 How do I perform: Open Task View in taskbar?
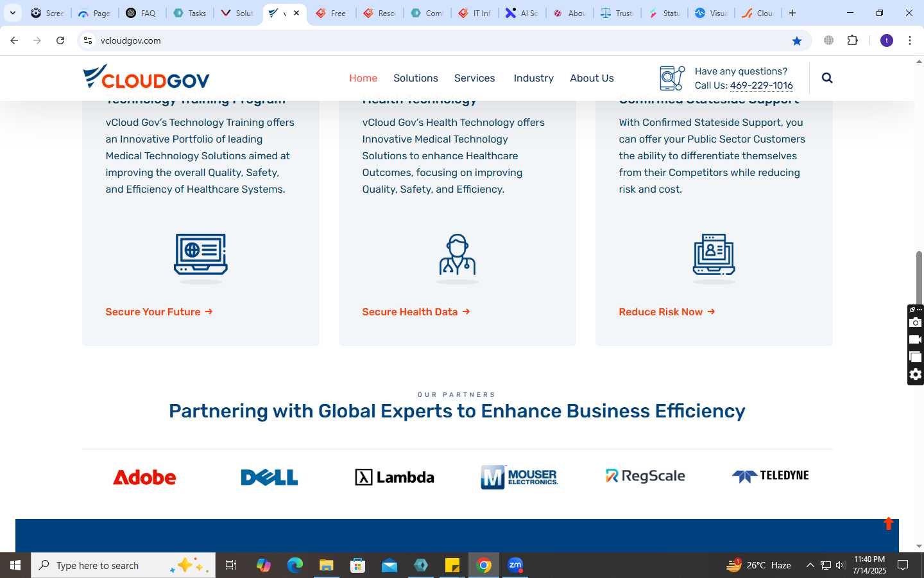231,565
